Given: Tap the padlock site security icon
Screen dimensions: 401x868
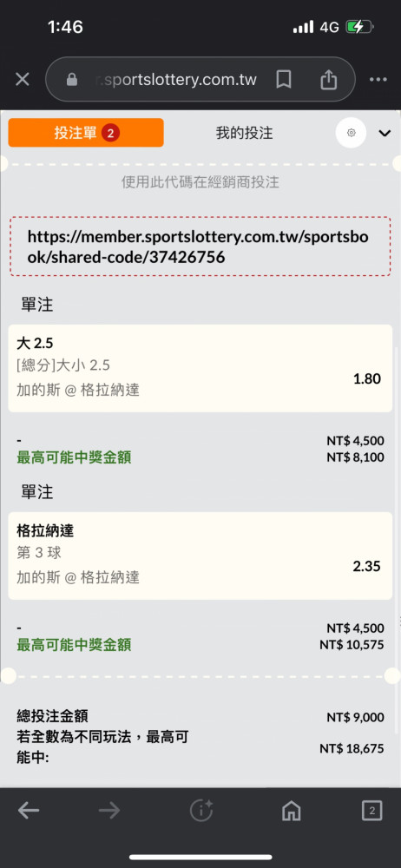Looking at the screenshot, I should click(72, 80).
